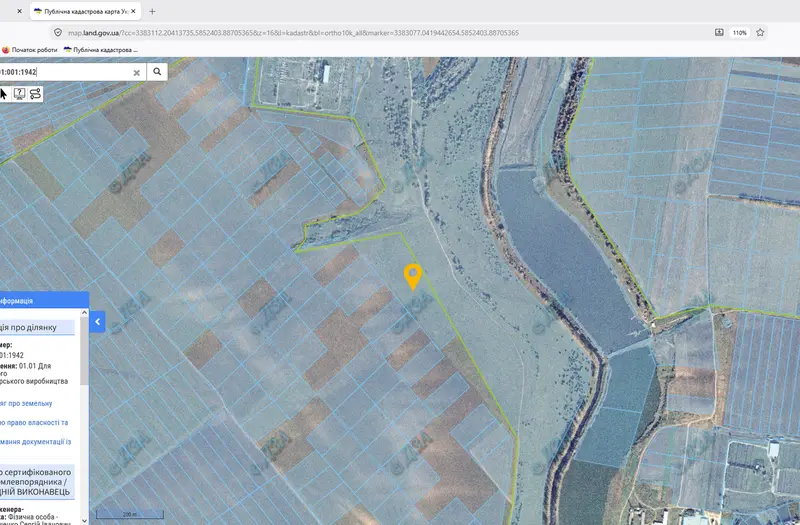The width and height of the screenshot is (800, 525).
Task: Collapse the information side panel
Action: tap(97, 322)
